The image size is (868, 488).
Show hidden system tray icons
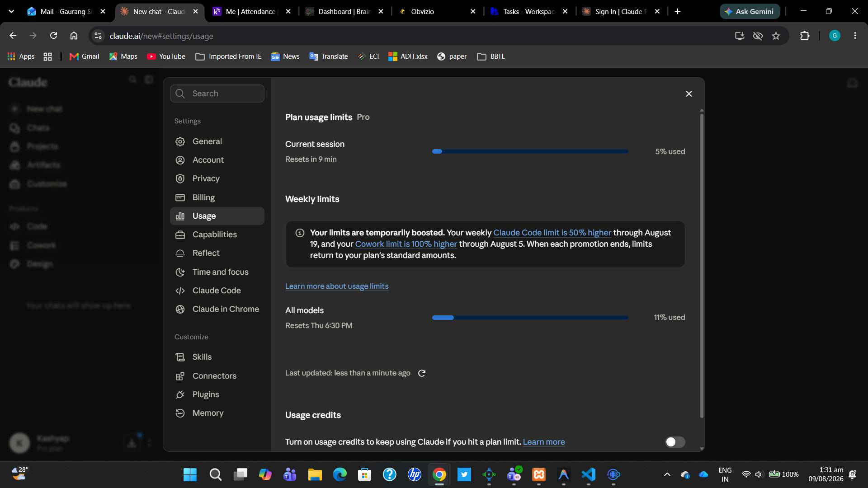coord(667,474)
